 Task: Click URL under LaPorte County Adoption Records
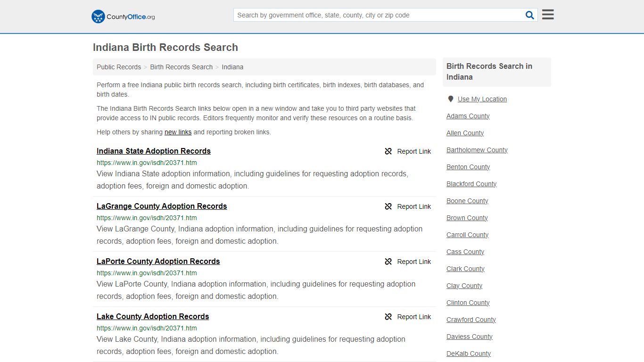coord(147,273)
